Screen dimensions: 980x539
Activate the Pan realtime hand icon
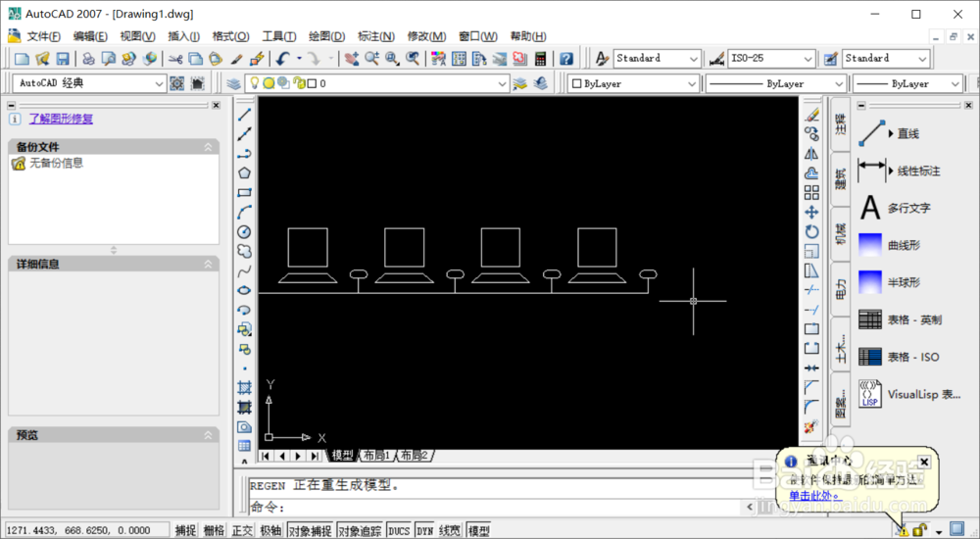tap(351, 59)
